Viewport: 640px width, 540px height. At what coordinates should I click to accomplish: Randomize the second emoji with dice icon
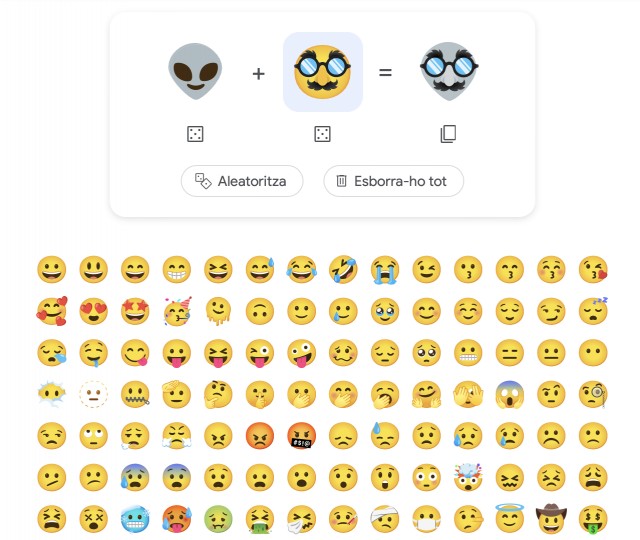[x=322, y=134]
